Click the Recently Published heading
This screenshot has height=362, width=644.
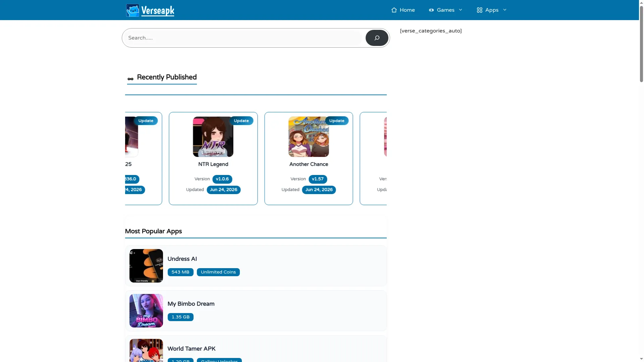(167, 77)
